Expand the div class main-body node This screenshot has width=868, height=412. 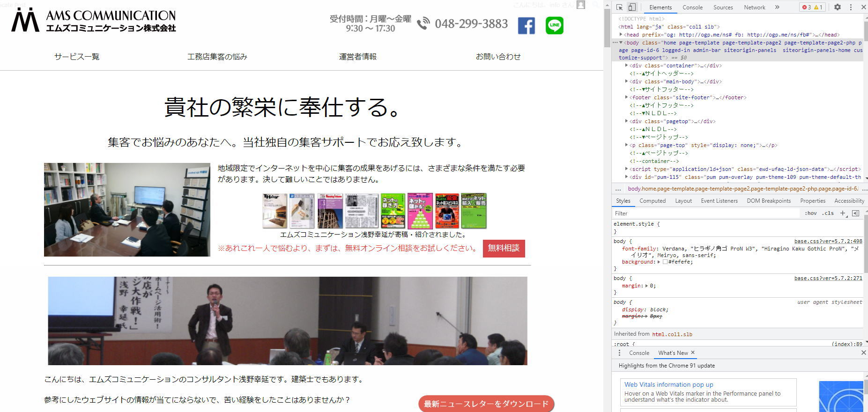[x=627, y=81]
